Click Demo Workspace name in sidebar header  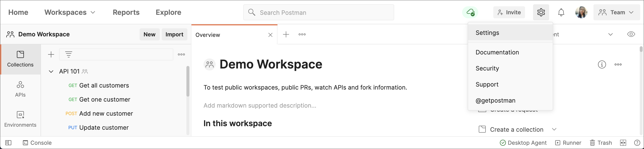(44, 34)
